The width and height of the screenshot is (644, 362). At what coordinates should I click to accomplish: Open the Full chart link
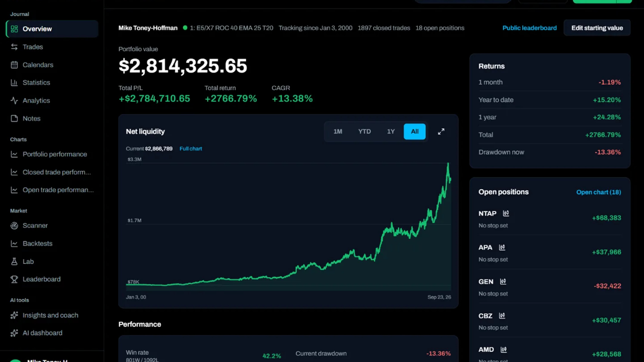coord(191,149)
